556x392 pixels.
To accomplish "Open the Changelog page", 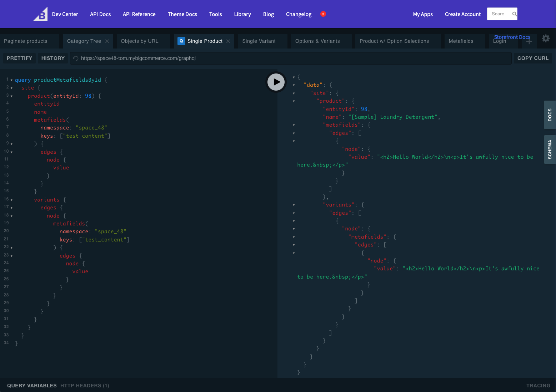I will tap(299, 14).
